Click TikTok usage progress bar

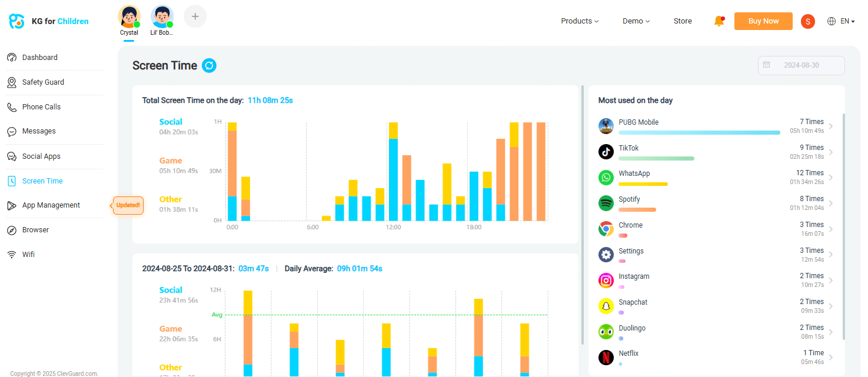(x=656, y=158)
